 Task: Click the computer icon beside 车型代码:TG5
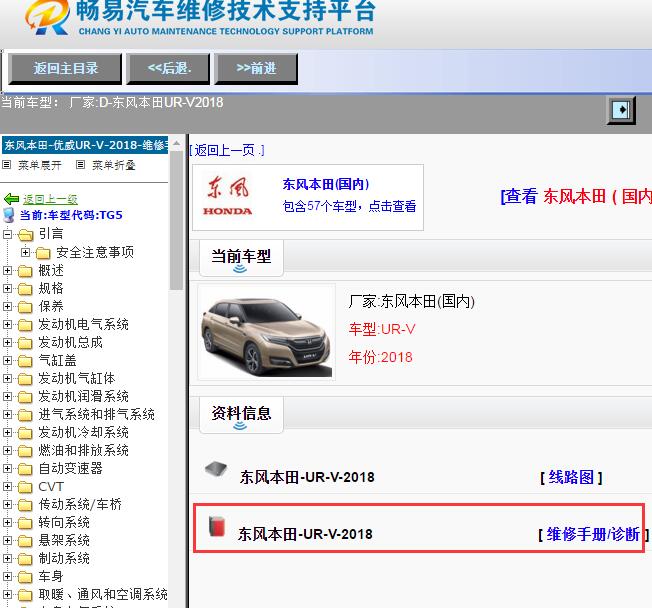pyautogui.click(x=8, y=215)
